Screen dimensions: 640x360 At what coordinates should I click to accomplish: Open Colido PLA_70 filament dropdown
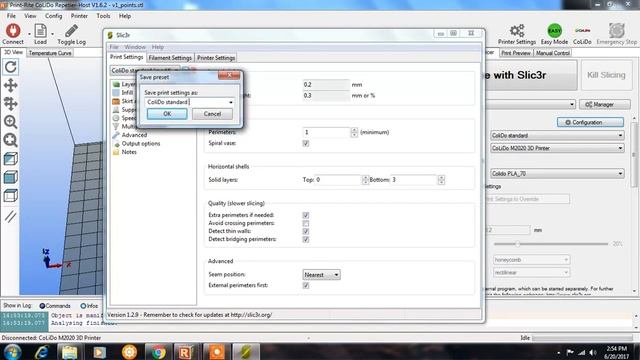click(557, 173)
